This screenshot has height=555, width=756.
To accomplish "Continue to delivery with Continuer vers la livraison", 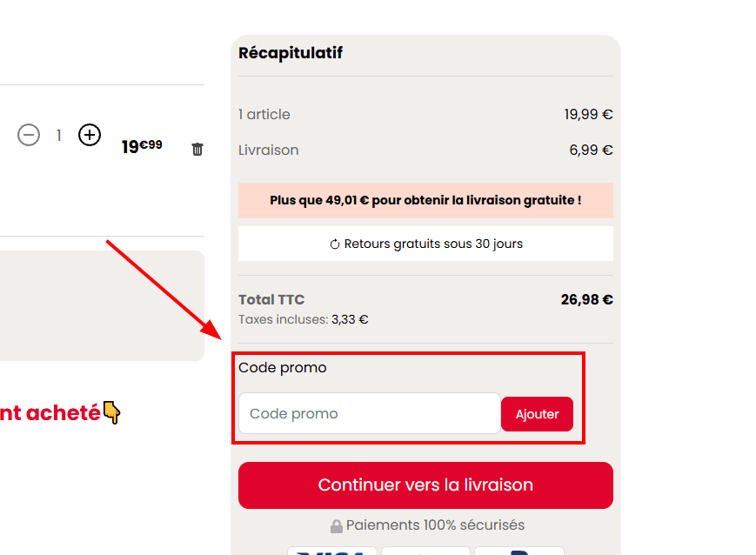I will [x=425, y=485].
